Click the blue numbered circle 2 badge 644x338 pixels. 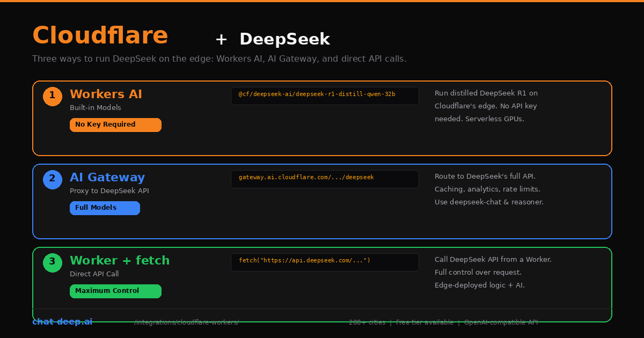tap(52, 179)
